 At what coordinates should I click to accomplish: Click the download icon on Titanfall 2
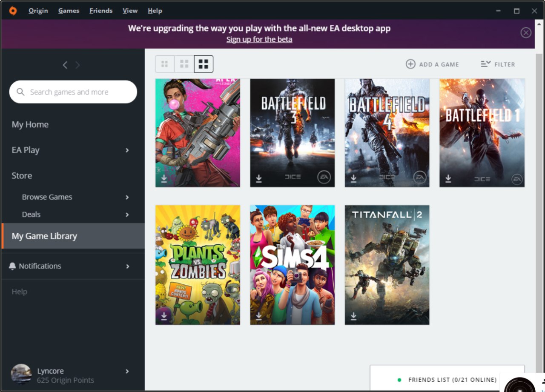(353, 316)
